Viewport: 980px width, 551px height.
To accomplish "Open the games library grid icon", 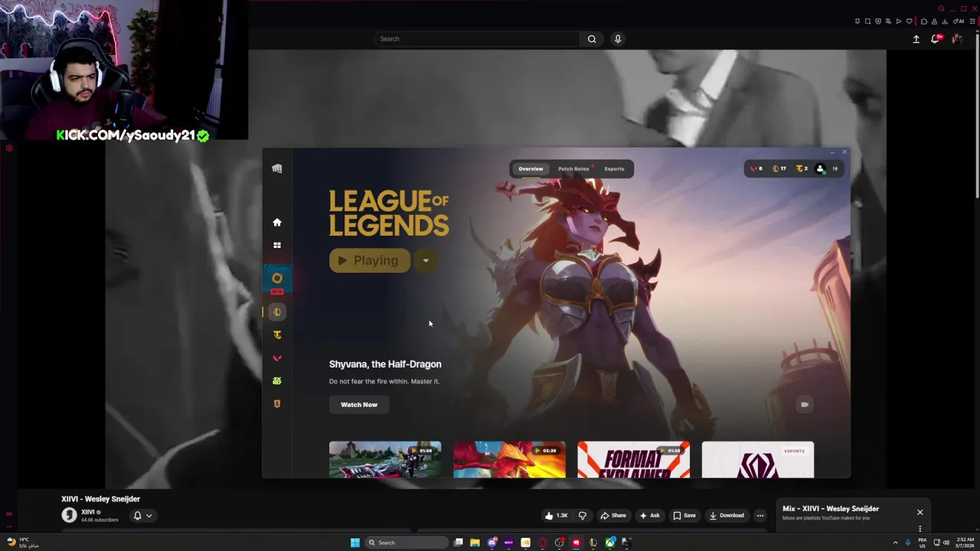I will (277, 245).
